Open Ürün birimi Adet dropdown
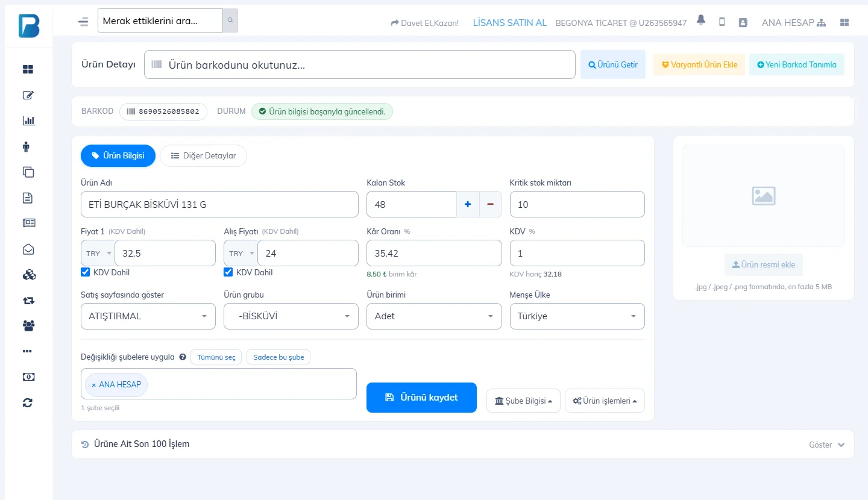The image size is (868, 500). point(434,316)
